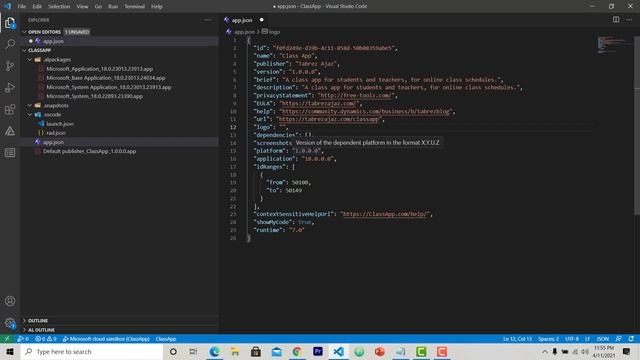Change the Spaces: 2 indentation setting
Screen dimensions: 640x360
click(548, 339)
